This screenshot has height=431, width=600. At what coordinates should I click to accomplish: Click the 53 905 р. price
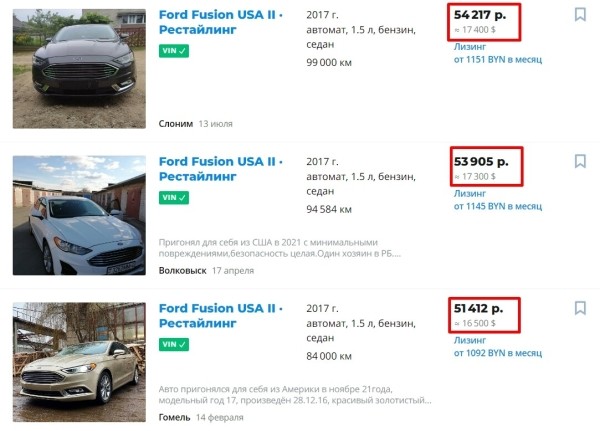(x=481, y=161)
